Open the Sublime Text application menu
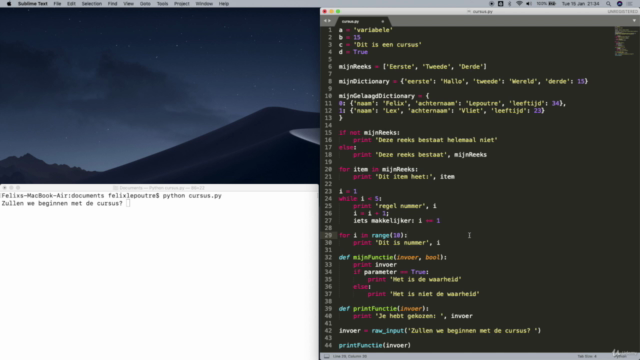This screenshot has width=640, height=360. coord(33,4)
